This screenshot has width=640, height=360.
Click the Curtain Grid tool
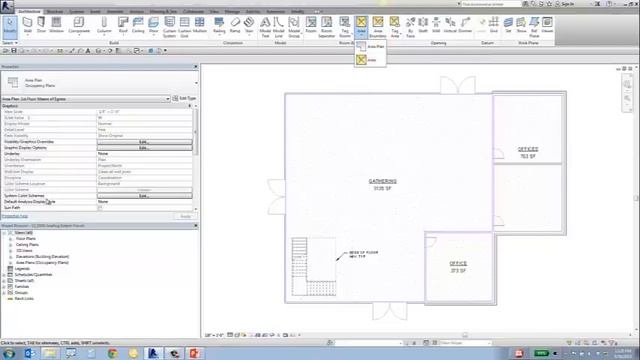pyautogui.click(x=184, y=27)
